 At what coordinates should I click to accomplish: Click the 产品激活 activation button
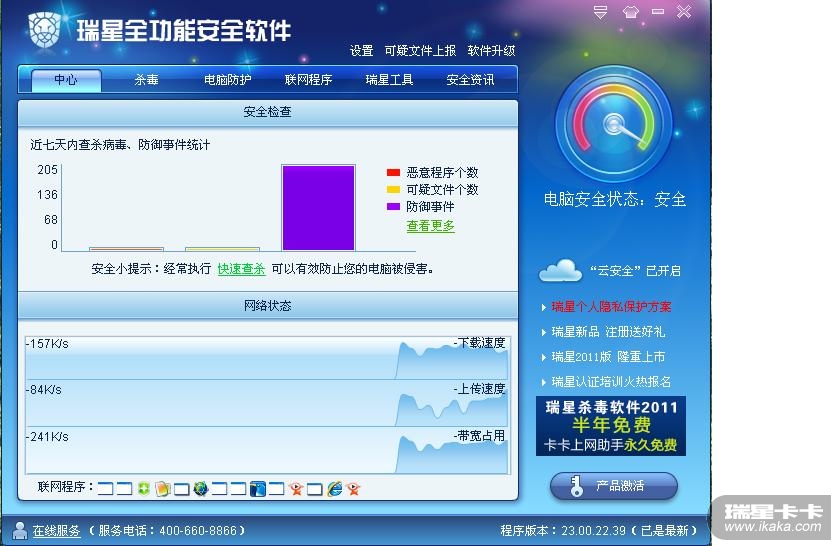(x=614, y=486)
